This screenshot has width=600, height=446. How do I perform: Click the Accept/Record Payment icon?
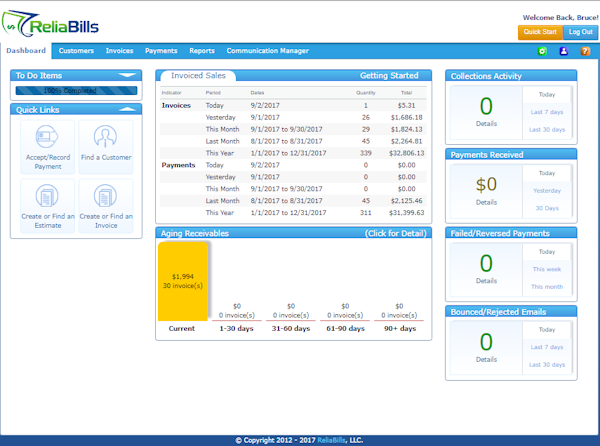(47, 137)
